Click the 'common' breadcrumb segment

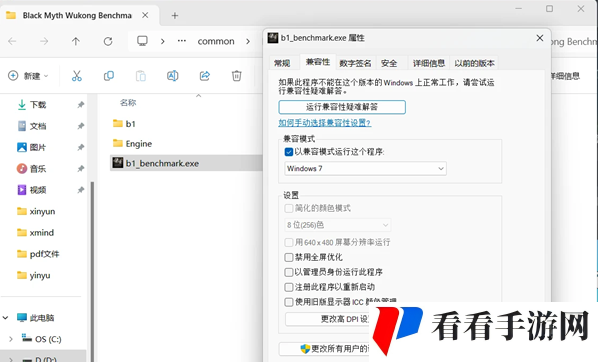pos(216,41)
